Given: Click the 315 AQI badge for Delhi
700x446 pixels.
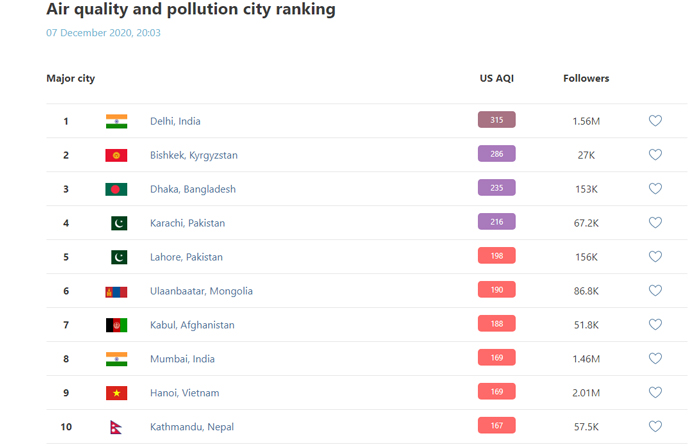Looking at the screenshot, I should tap(496, 120).
